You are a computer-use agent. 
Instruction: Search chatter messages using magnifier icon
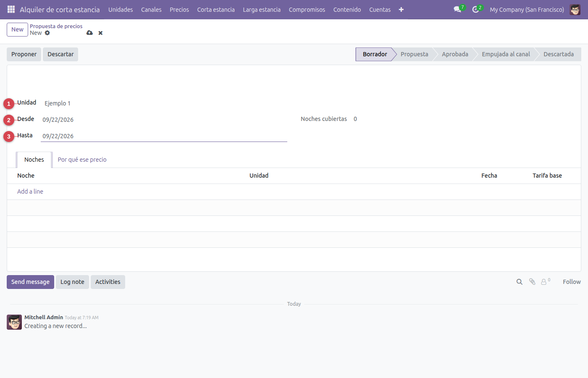[x=520, y=282]
